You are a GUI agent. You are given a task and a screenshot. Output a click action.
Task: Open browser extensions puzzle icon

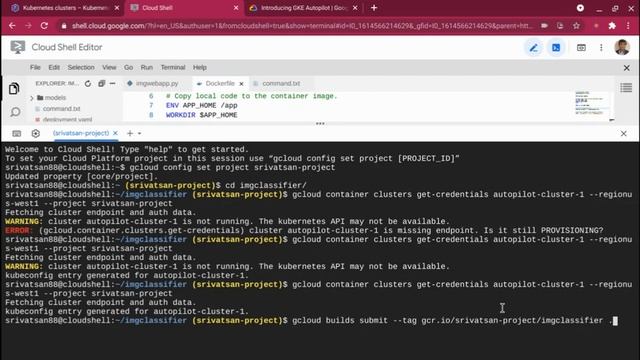coord(612,26)
